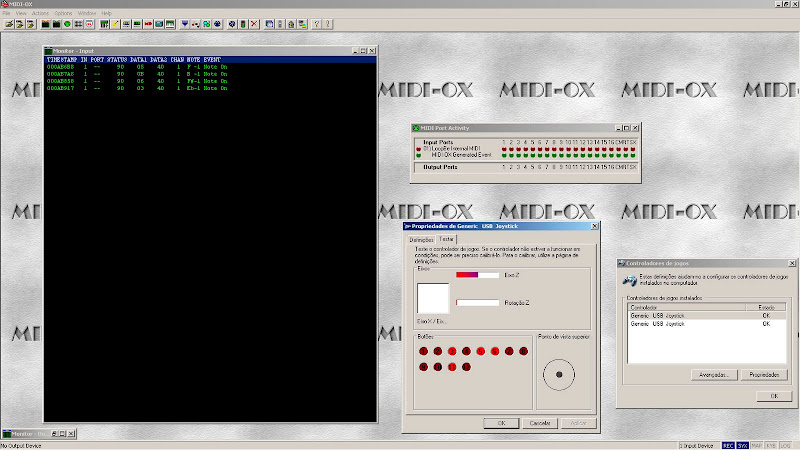Viewport: 800px width, 450px height.
Task: Switch to the Definições tab
Action: (x=421, y=240)
